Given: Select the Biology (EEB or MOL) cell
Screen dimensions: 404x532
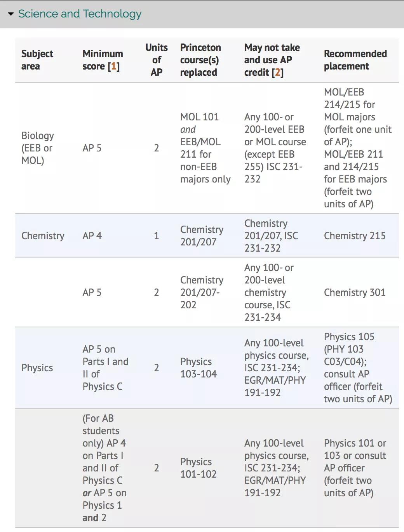Looking at the screenshot, I should point(38,148).
